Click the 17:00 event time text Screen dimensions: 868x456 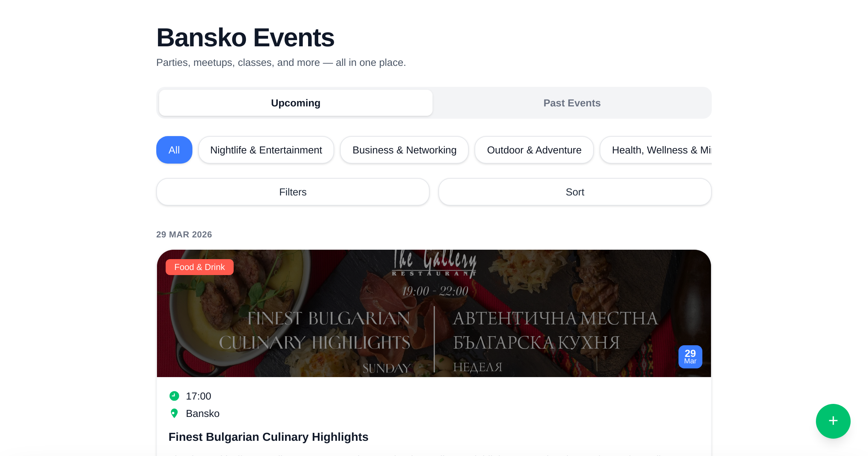(198, 396)
